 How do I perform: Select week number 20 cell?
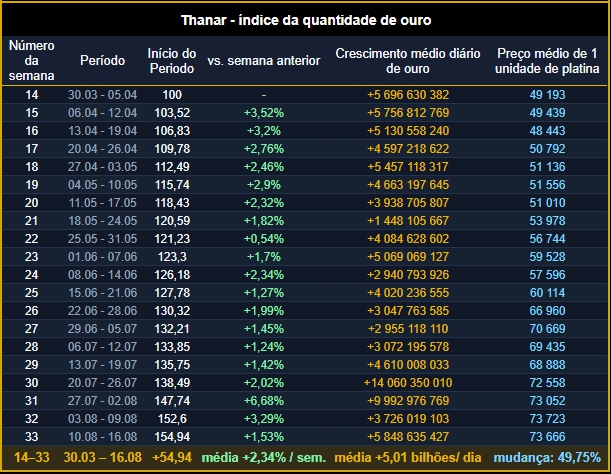coord(32,203)
